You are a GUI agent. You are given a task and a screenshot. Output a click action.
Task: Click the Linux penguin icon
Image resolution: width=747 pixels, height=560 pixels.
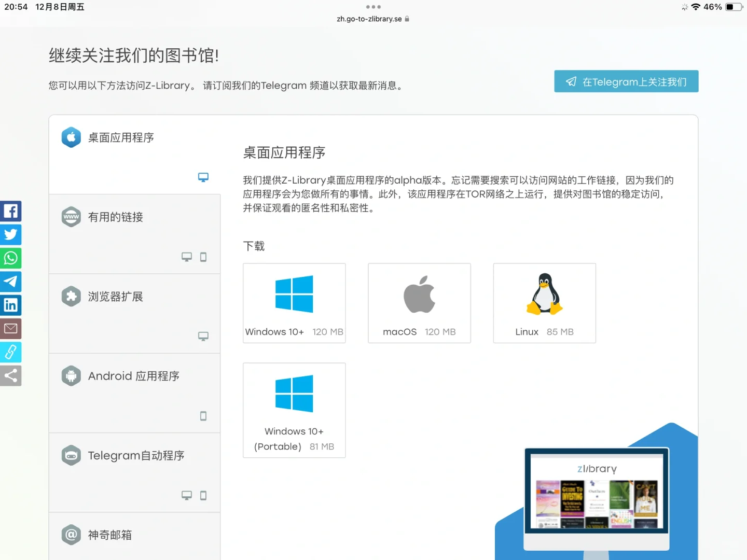(x=544, y=294)
